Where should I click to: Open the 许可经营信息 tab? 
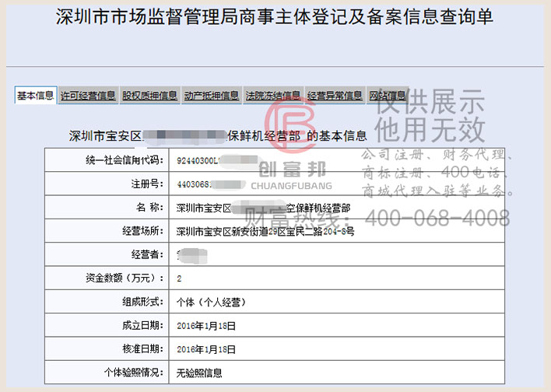coord(88,95)
